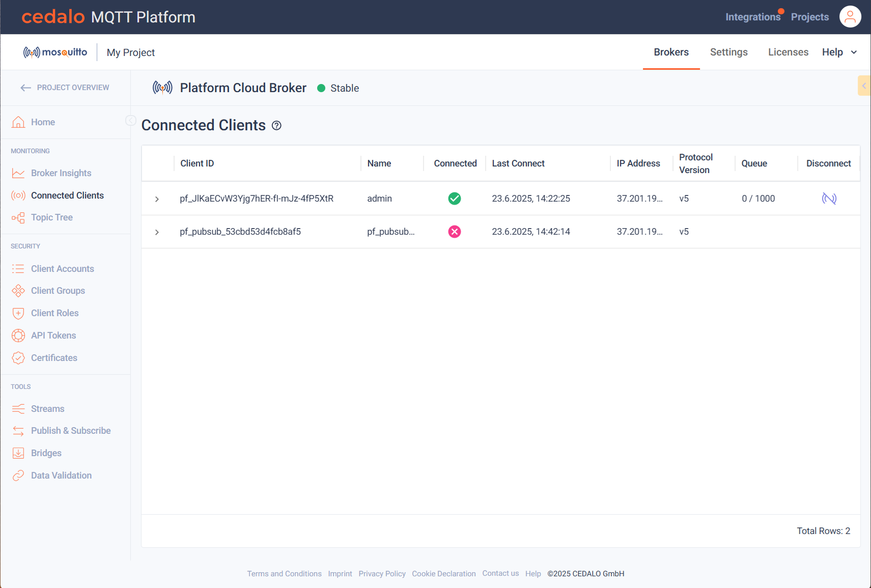Click the Connected column header
Screen dimensions: 871x588
point(455,163)
